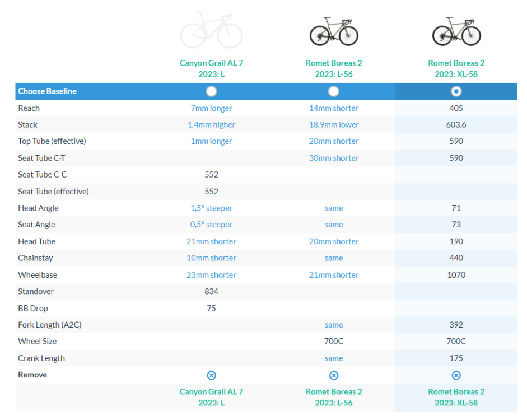Open Romet Boreas 2 L-56 link at bottom
Viewport: 527px width, 420px height.
334,397
